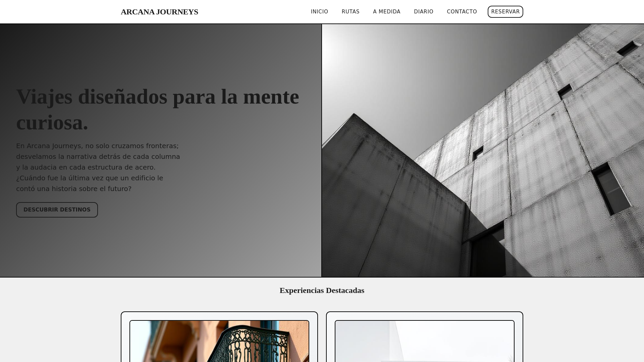Screen dimensions: 644x362
Task: Open the white minimalist experience card image
Action: point(425,342)
